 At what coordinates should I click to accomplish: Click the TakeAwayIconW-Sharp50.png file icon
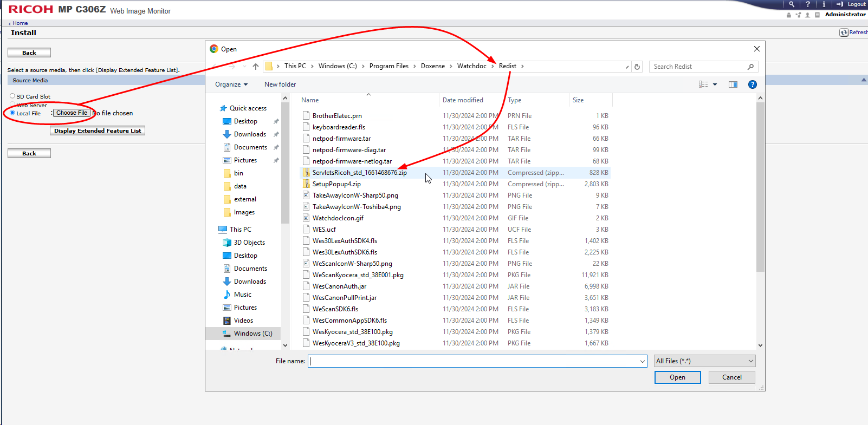[306, 195]
